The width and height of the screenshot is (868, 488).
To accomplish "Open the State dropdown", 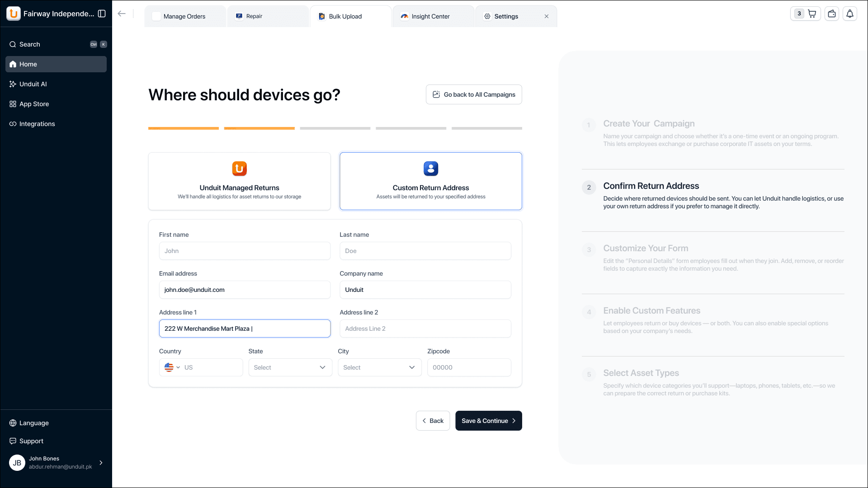I will pyautogui.click(x=290, y=367).
